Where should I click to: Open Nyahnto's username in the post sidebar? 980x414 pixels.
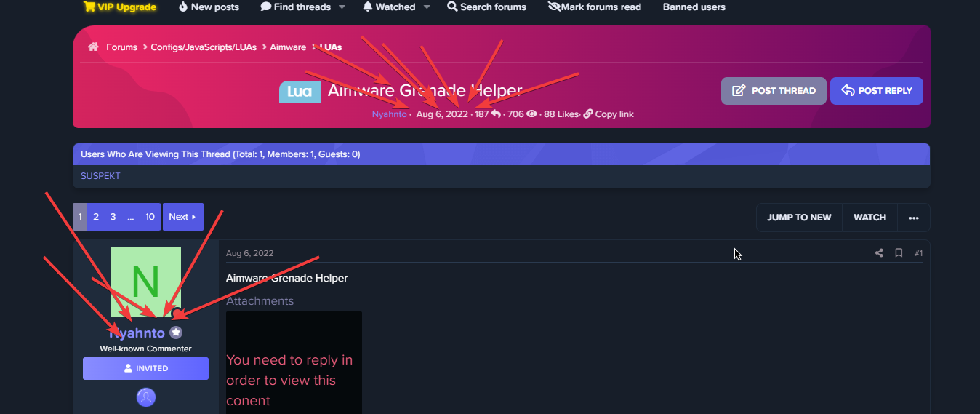[137, 333]
